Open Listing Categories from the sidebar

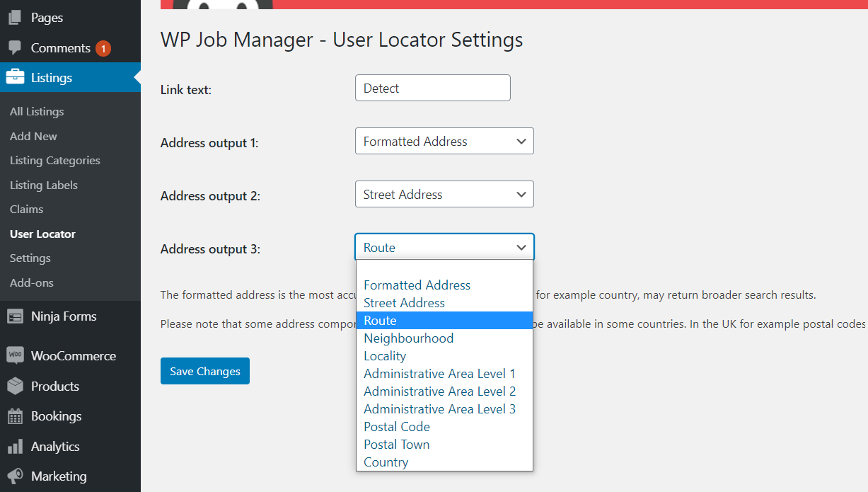54,160
